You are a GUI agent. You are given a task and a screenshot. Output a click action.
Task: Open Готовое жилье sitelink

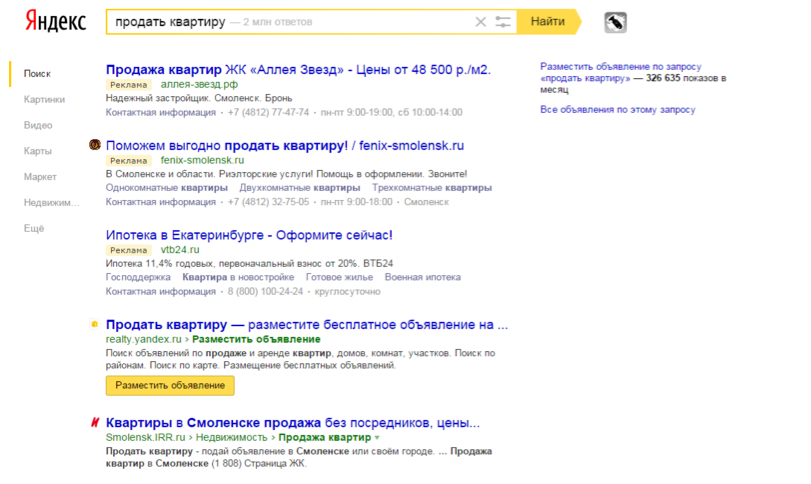click(339, 277)
